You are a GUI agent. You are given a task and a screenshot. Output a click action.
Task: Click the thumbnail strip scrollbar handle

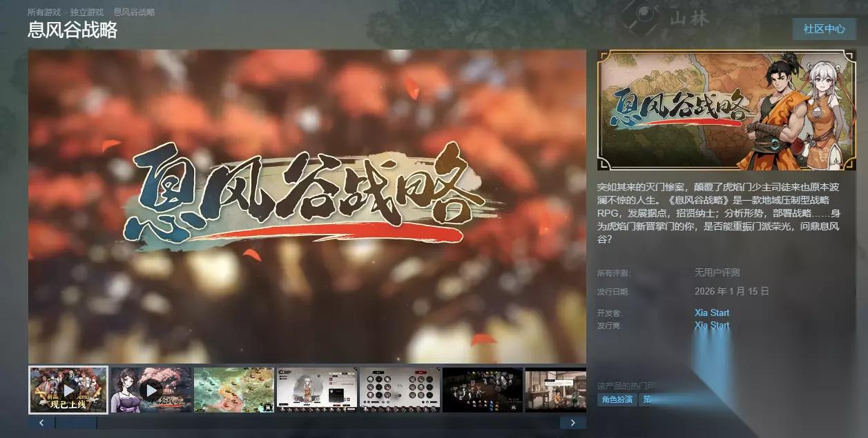pyautogui.click(x=76, y=423)
